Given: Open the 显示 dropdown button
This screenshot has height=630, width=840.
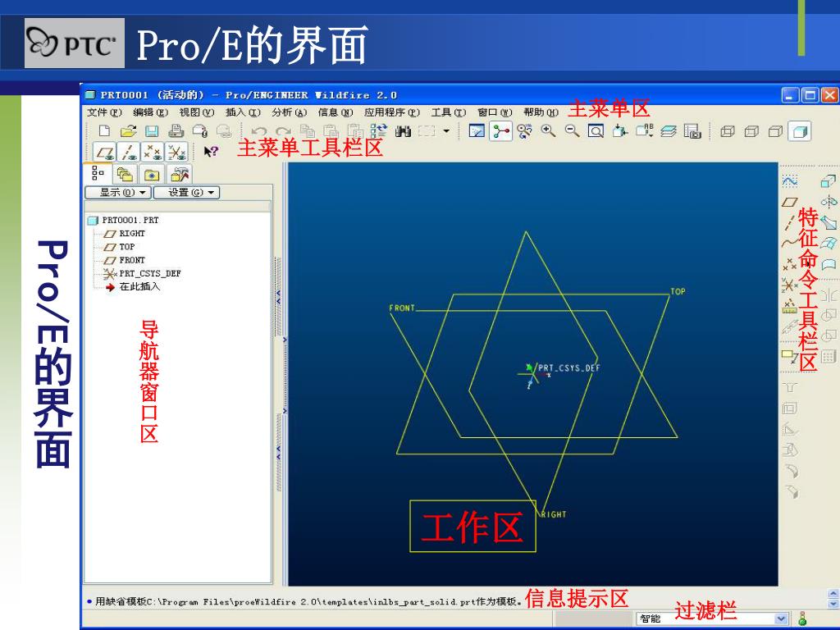Looking at the screenshot, I should point(118,192).
